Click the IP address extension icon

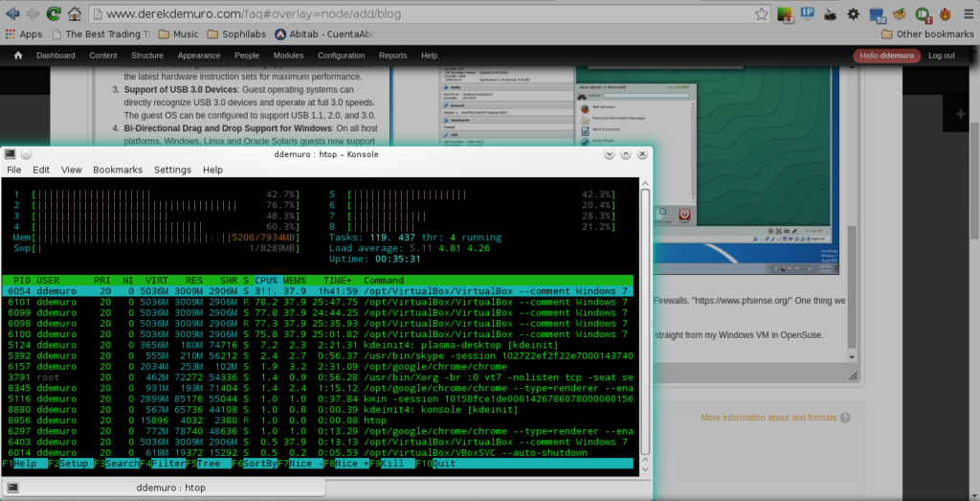[807, 13]
